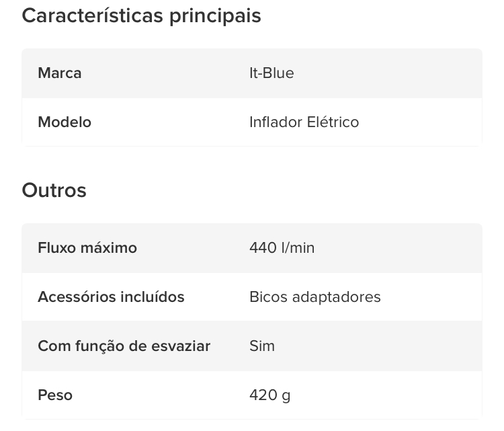The width and height of the screenshot is (504, 431).
Task: Click the word 'adaptadores' in the accessories row
Action: 336,297
